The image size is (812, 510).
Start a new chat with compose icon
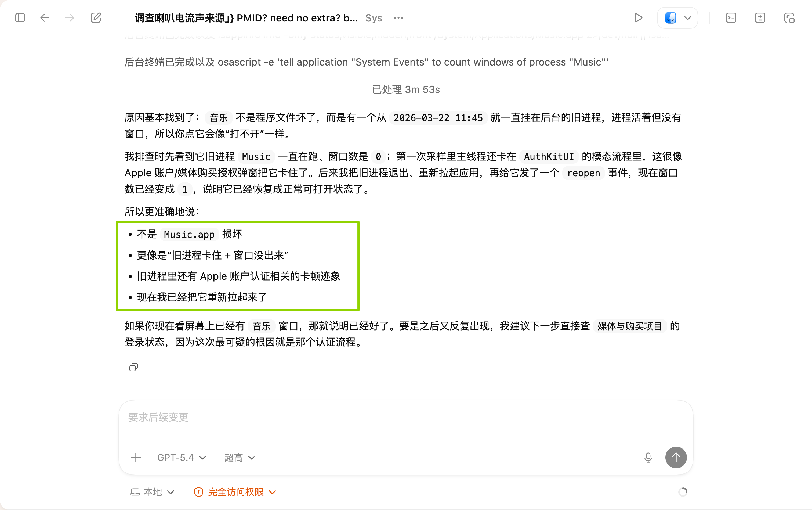point(96,17)
